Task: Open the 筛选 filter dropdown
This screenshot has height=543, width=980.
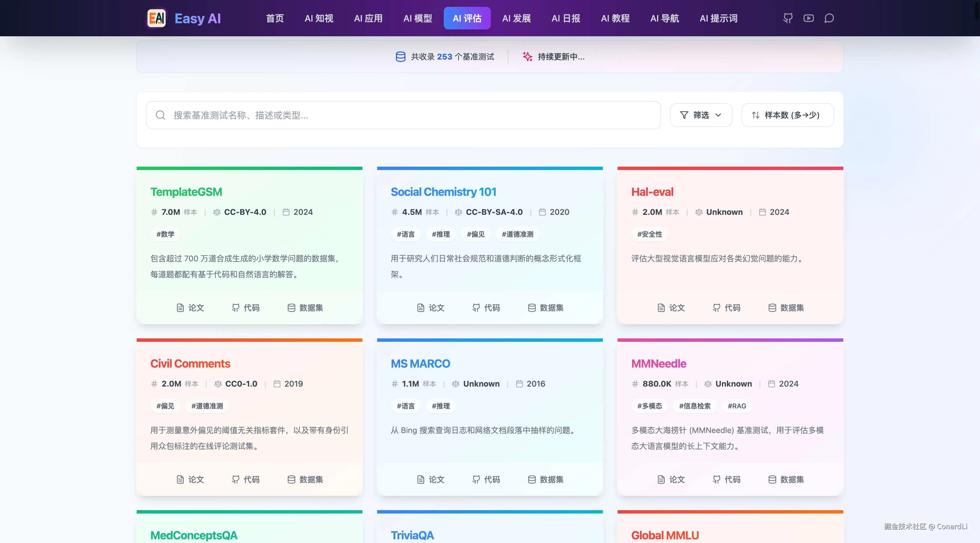Action: tap(701, 115)
